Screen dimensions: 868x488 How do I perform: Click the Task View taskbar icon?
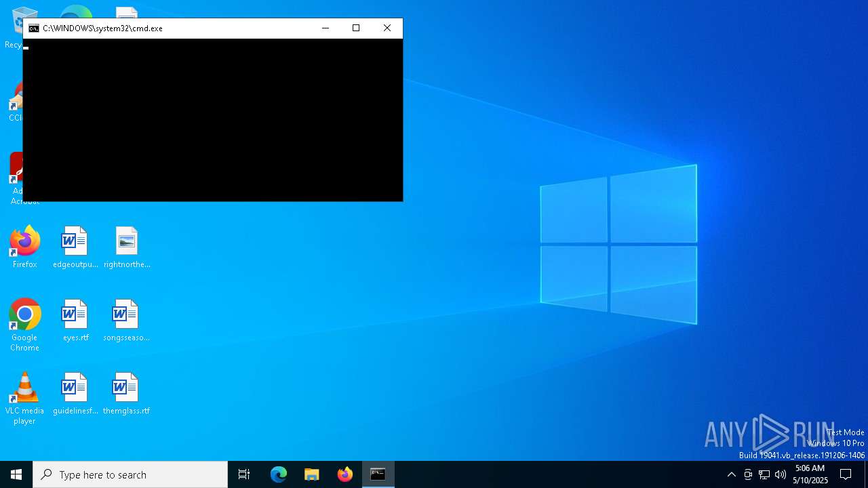[244, 474]
